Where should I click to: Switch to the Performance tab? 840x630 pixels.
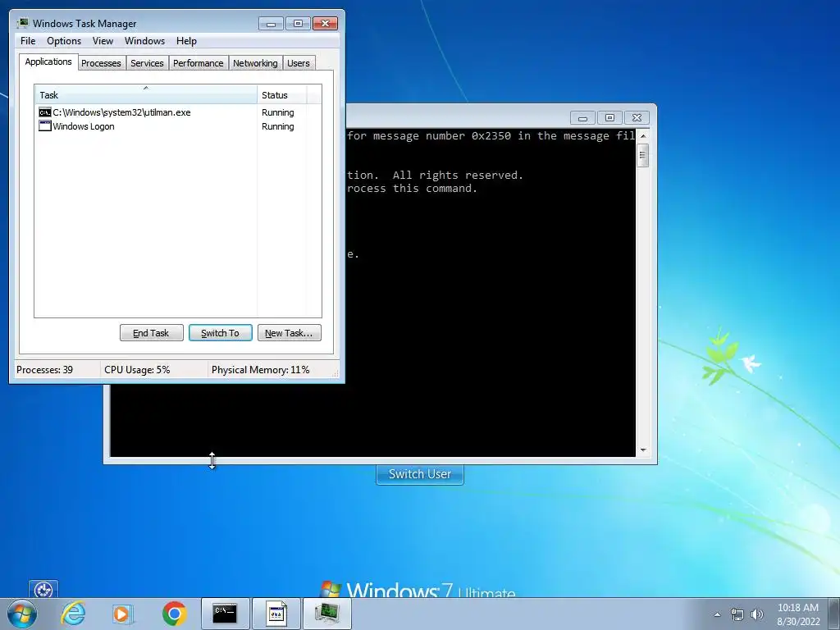pyautogui.click(x=199, y=63)
